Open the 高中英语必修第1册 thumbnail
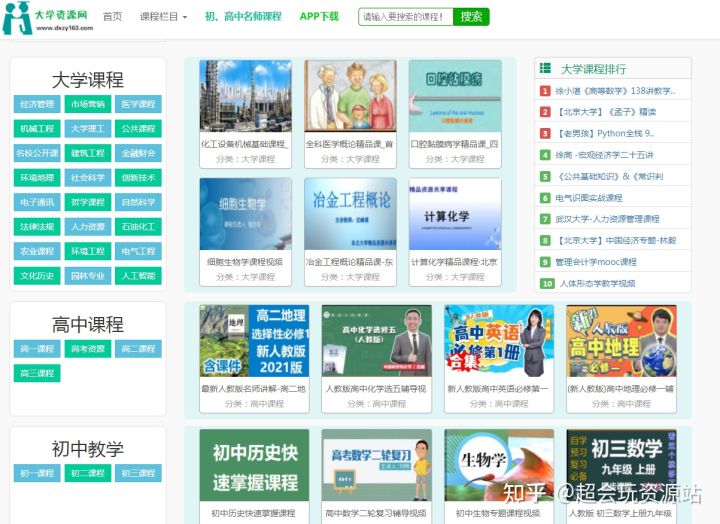Image resolution: width=720 pixels, height=524 pixels. click(499, 341)
